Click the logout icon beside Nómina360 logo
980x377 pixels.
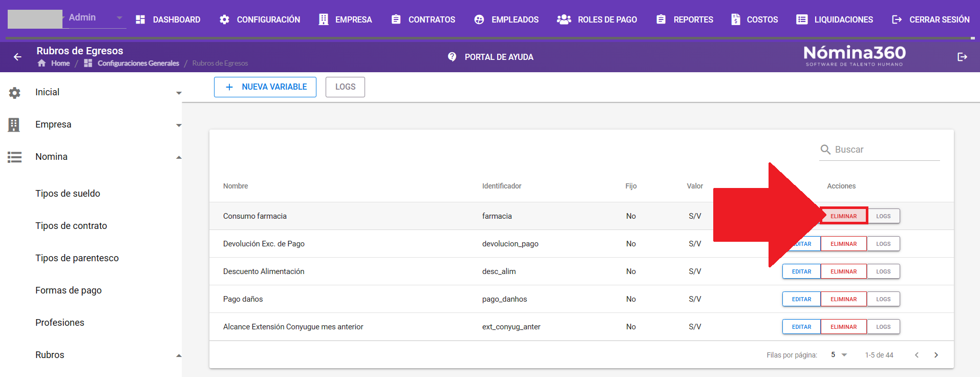(963, 57)
